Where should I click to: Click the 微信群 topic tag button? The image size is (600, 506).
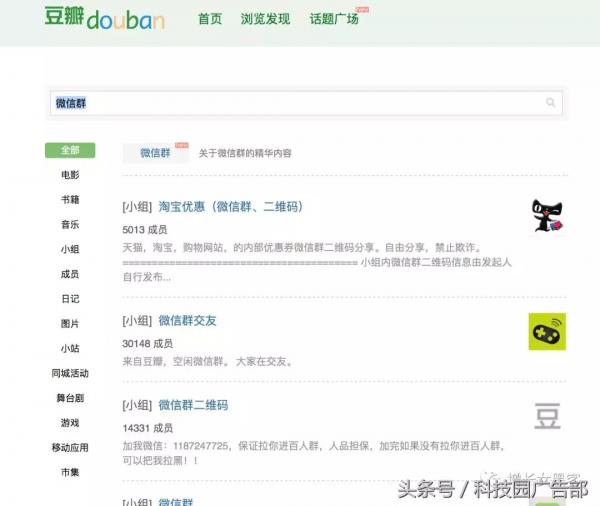pyautogui.click(x=155, y=153)
